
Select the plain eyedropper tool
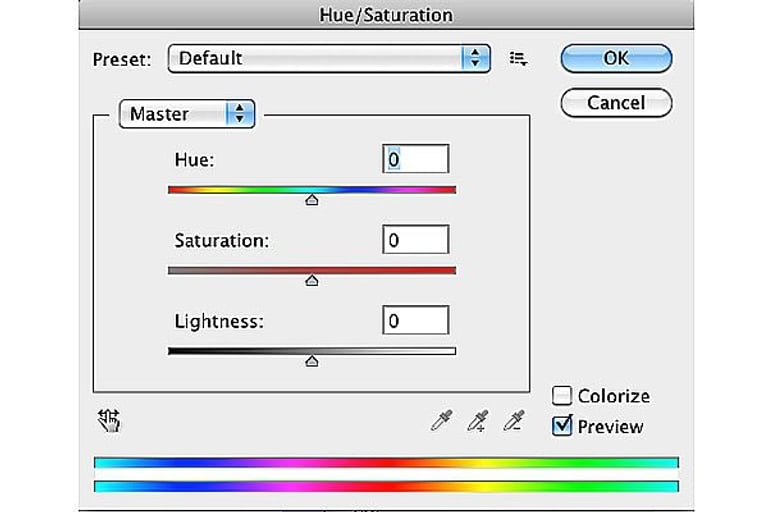point(441,420)
